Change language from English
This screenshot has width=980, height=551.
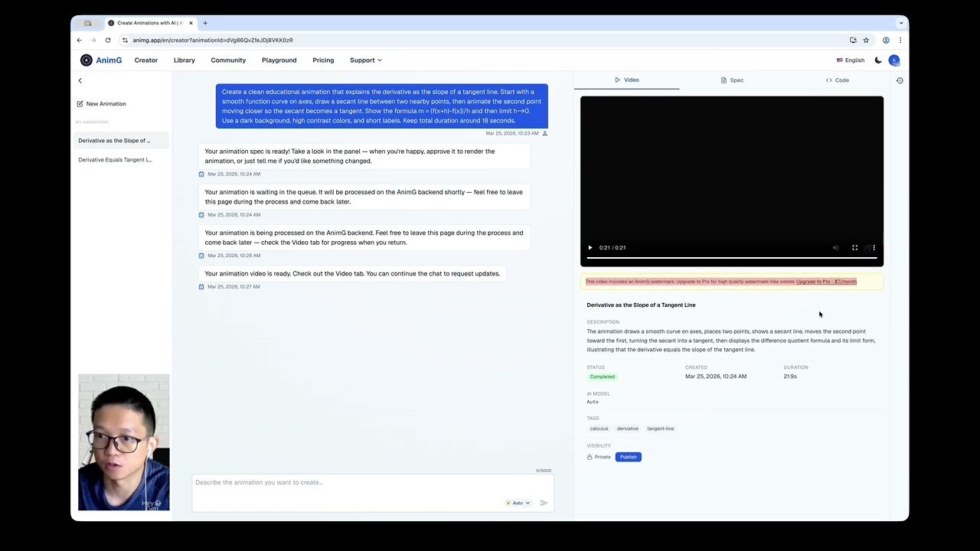click(x=850, y=60)
